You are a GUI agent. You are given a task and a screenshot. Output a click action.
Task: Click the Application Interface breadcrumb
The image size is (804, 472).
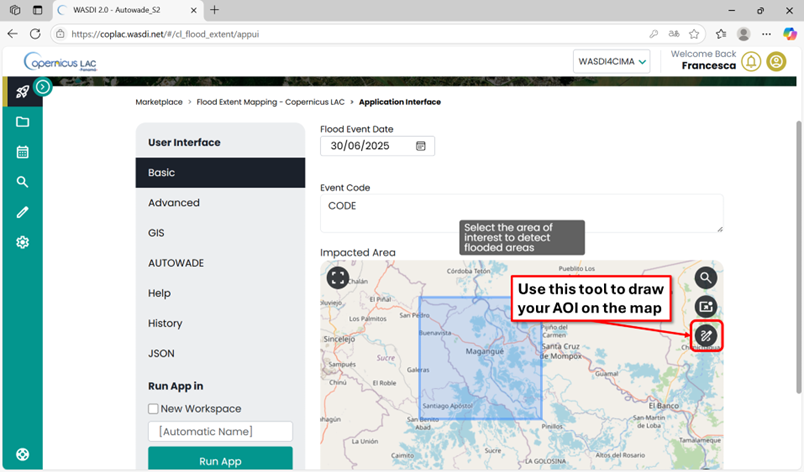click(x=400, y=102)
